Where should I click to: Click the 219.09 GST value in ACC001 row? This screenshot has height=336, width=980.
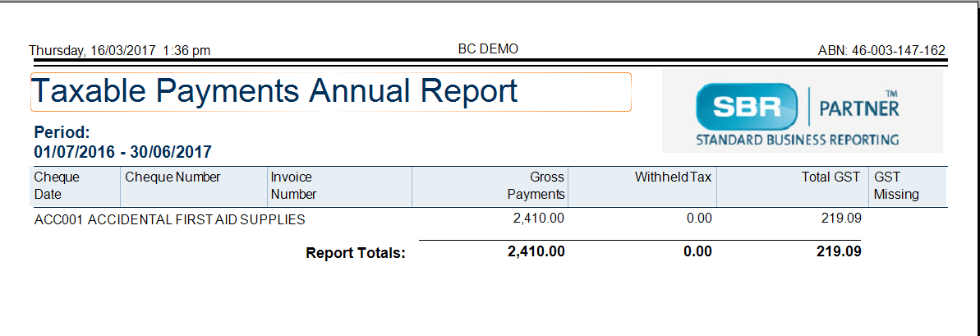841,219
